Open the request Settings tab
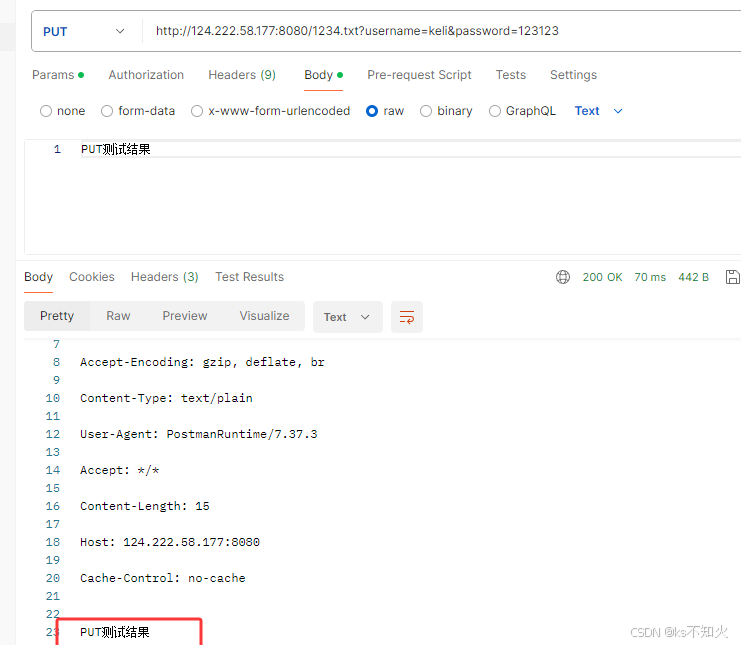The height and width of the screenshot is (645, 741). 573,75
